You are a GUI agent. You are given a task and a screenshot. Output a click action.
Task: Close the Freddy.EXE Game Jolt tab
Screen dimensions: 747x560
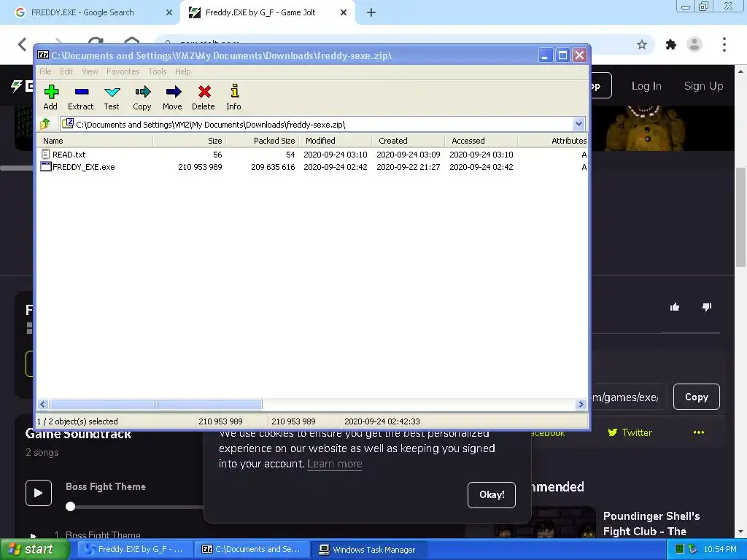[x=344, y=12]
